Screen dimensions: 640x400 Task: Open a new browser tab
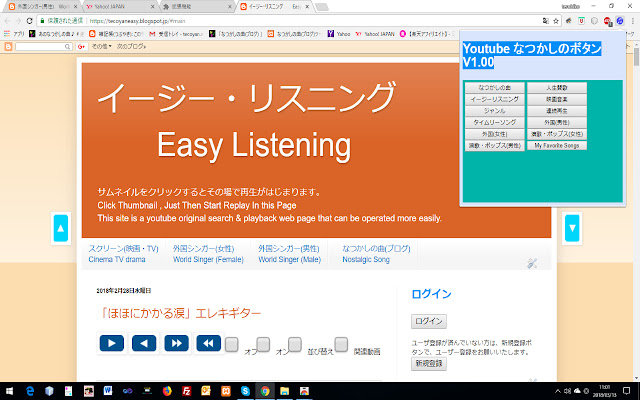(322, 7)
